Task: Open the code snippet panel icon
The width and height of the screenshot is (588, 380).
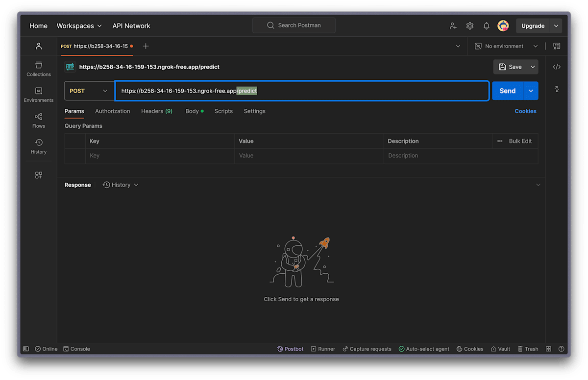Action: 557,67
